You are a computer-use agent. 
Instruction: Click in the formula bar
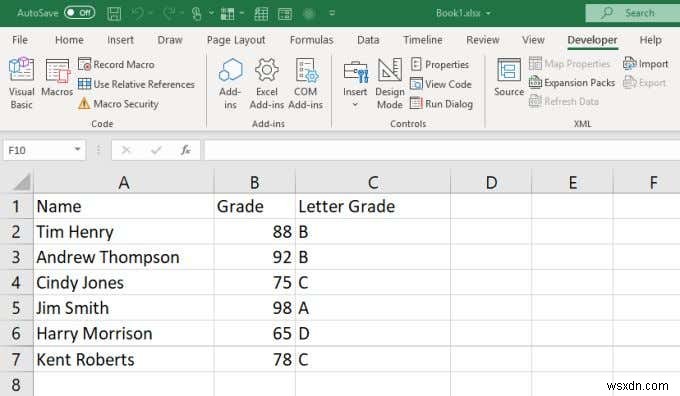click(442, 150)
